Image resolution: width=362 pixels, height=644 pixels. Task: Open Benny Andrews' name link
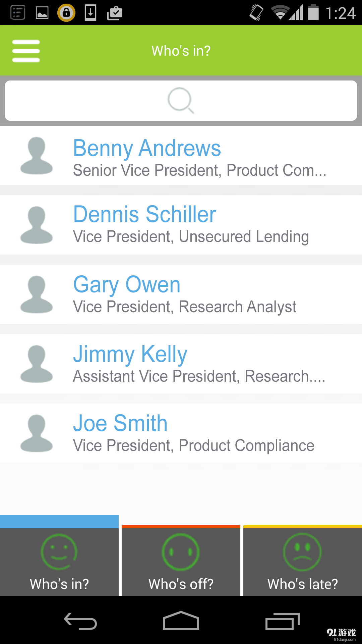click(147, 148)
